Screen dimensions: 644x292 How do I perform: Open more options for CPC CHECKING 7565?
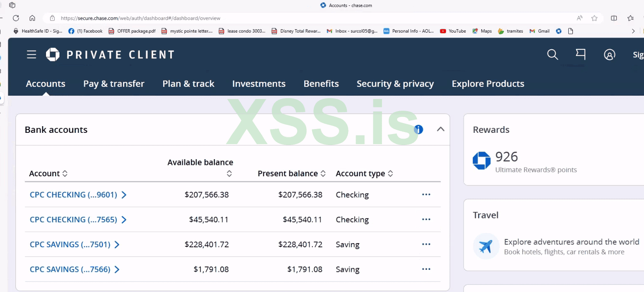[x=426, y=220]
